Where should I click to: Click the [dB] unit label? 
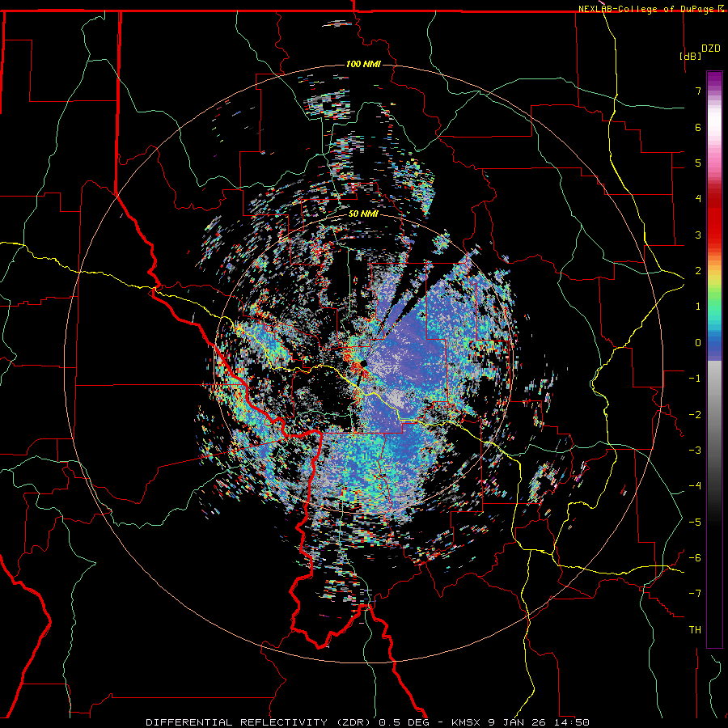point(690,56)
